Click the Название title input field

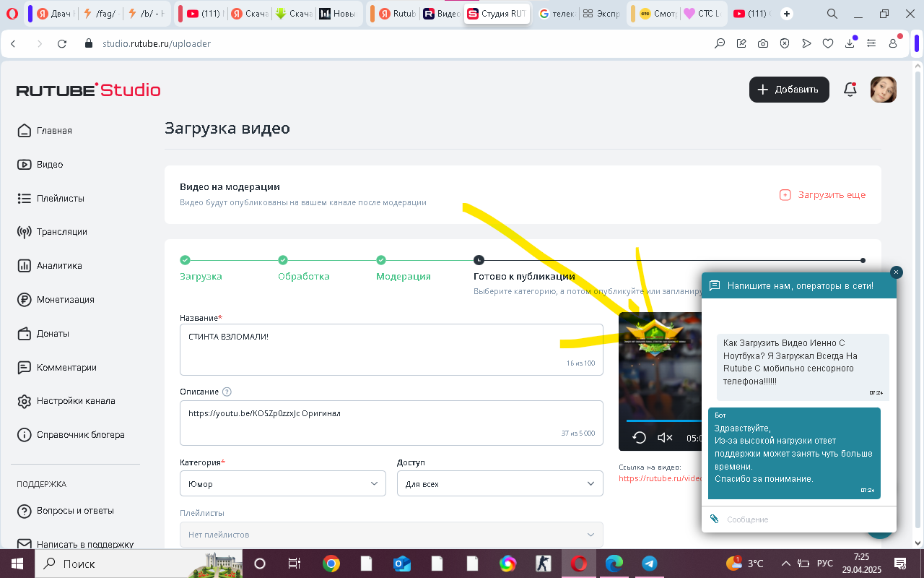pyautogui.click(x=391, y=350)
